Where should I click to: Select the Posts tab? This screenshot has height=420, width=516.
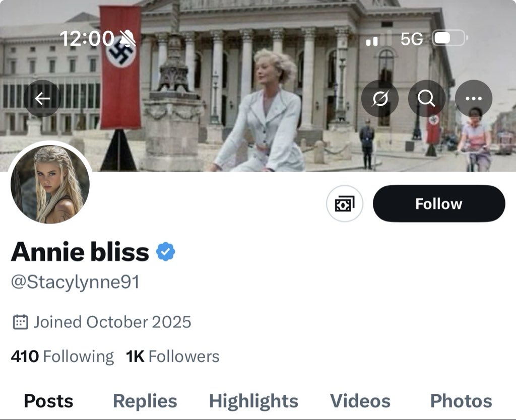[48, 401]
